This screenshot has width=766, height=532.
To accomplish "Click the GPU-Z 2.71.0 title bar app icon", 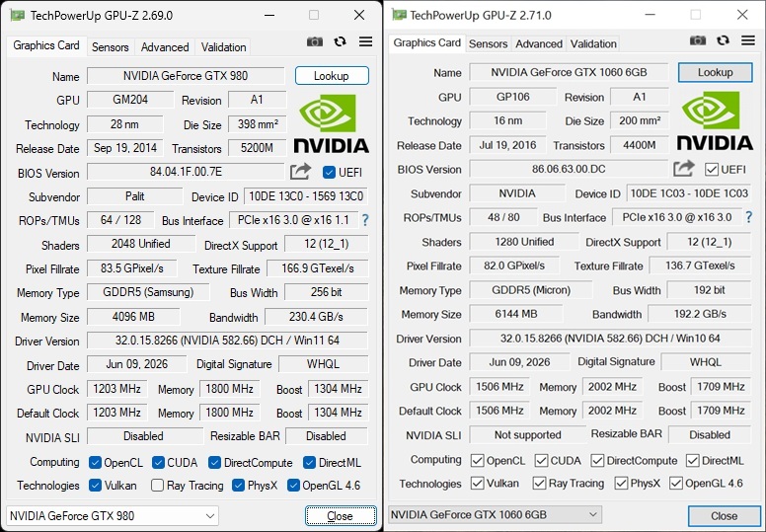I will click(399, 15).
